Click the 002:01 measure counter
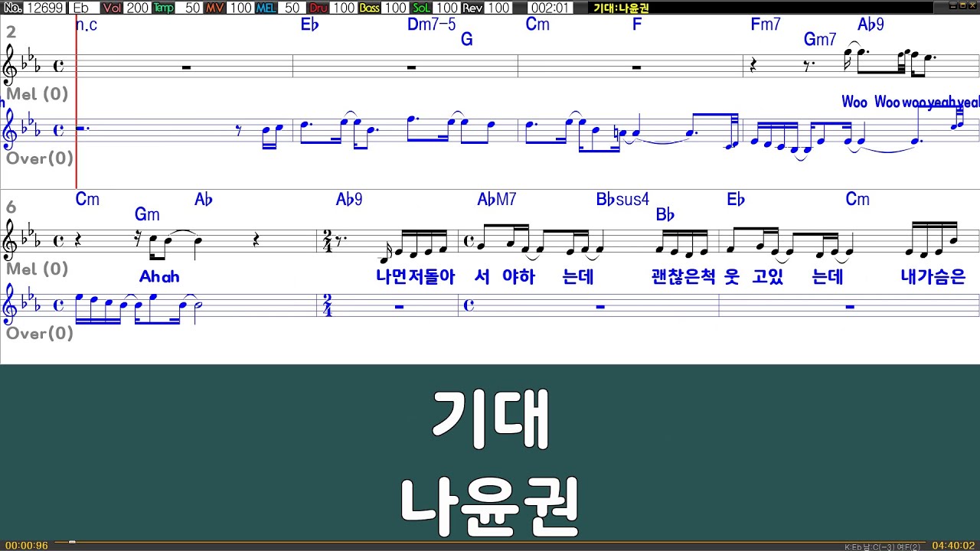Image resolution: width=980 pixels, height=551 pixels. point(549,8)
